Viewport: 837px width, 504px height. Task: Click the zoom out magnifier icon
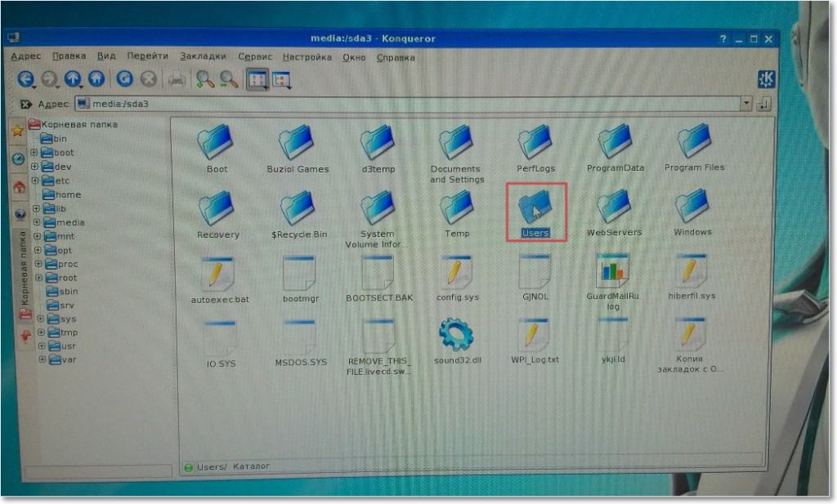point(228,79)
